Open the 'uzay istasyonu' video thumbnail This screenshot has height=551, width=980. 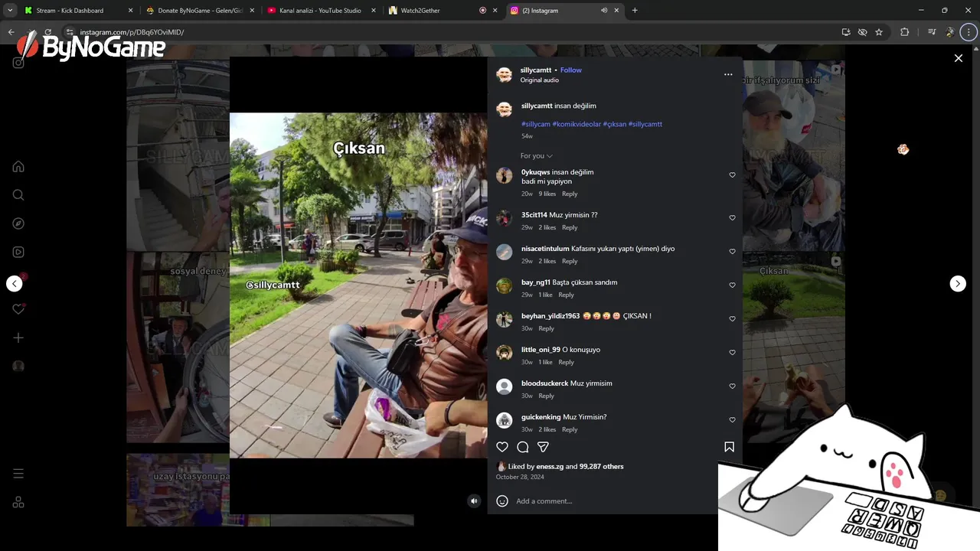[198, 490]
